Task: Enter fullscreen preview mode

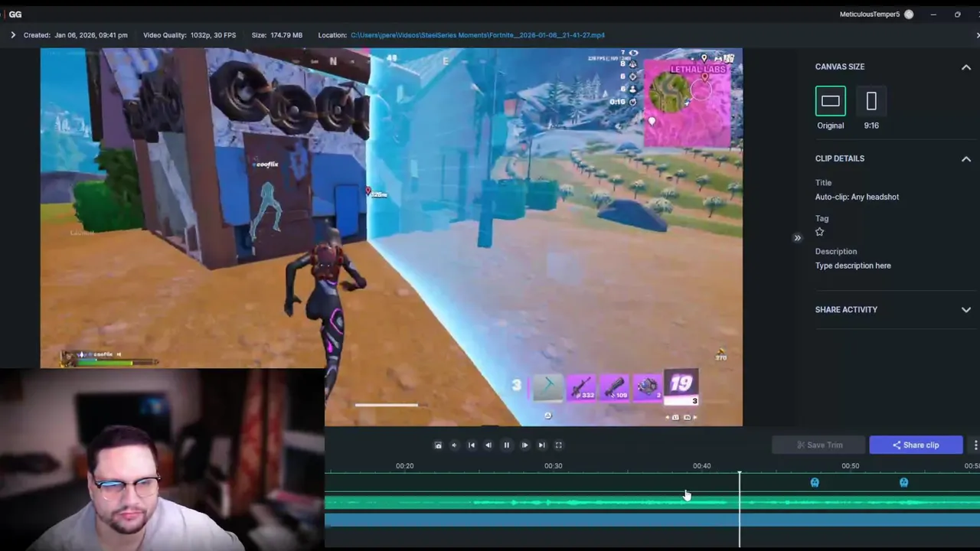Action: [x=558, y=445]
